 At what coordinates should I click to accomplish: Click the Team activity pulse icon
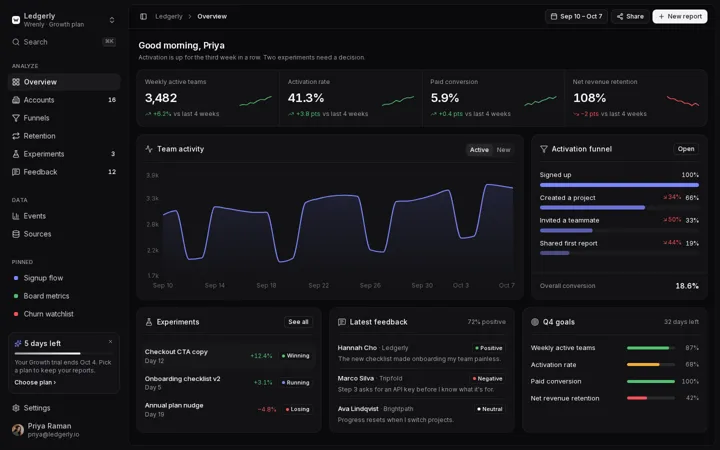click(x=149, y=149)
